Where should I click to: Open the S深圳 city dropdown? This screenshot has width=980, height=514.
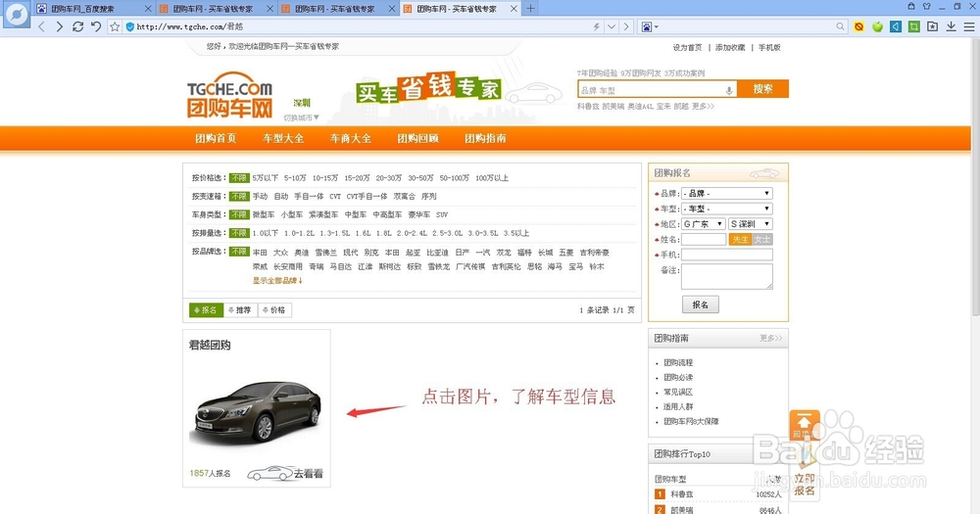(x=751, y=223)
